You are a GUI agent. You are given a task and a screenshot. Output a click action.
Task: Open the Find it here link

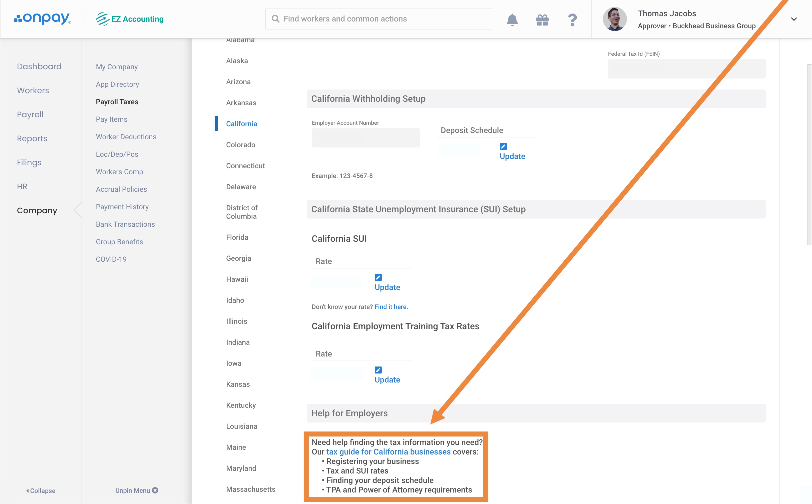tap(390, 307)
